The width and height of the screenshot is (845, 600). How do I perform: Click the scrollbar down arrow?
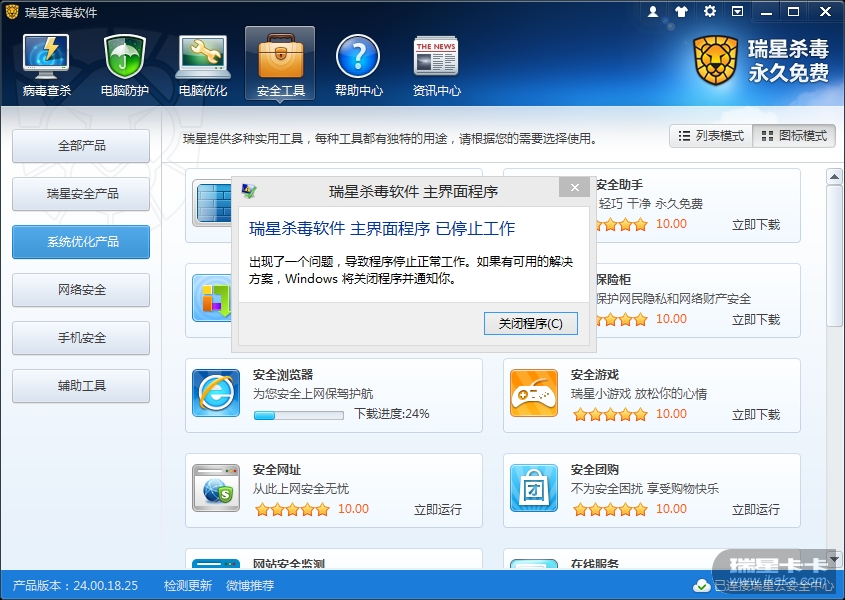click(x=834, y=559)
